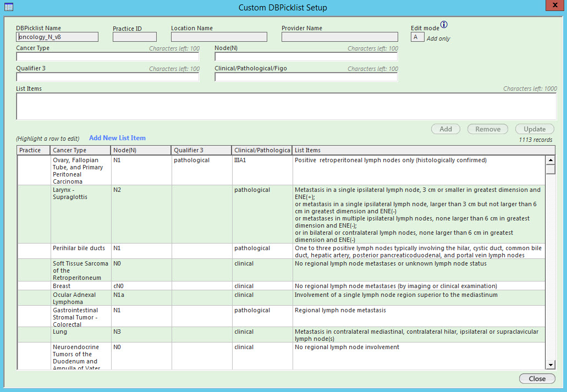Click the Cancer Type column header
The height and width of the screenshot is (392, 567).
tap(80, 150)
